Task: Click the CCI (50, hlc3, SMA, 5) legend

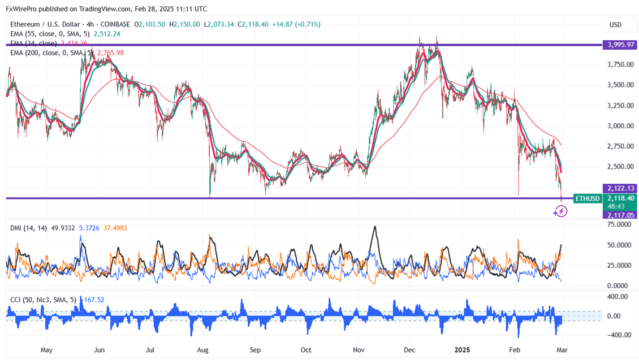Action: pyautogui.click(x=43, y=300)
